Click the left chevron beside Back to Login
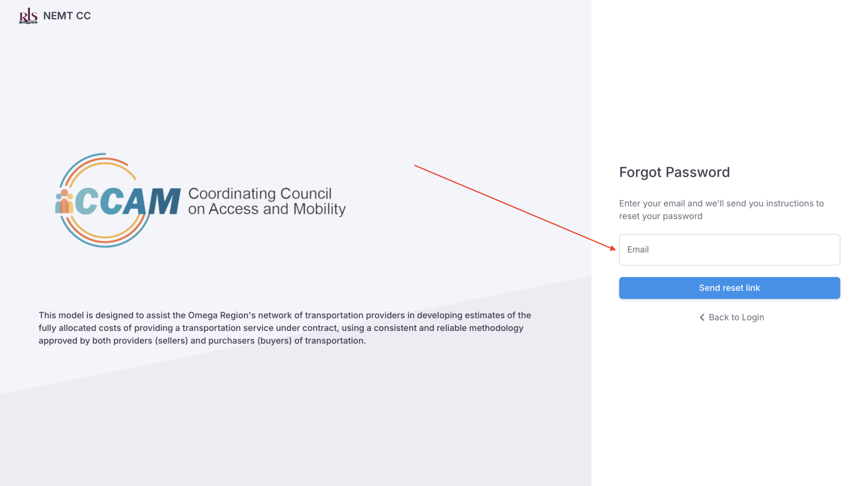This screenshot has height=486, width=868. (x=702, y=317)
